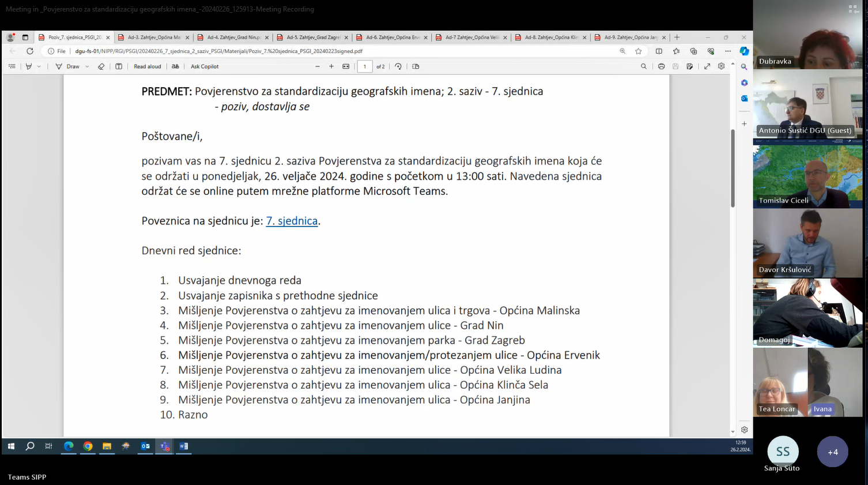Switch to Ad-9. Zahtjev_Općina Janjina tab

[629, 37]
